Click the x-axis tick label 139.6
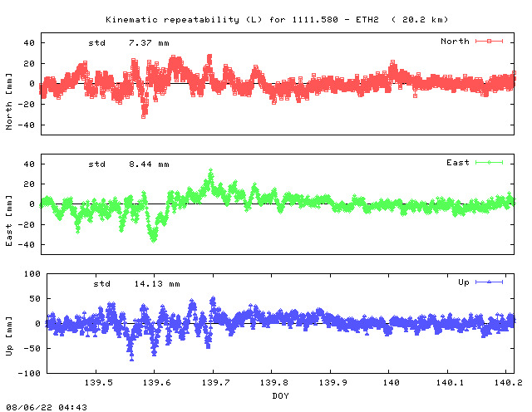 [157, 383]
